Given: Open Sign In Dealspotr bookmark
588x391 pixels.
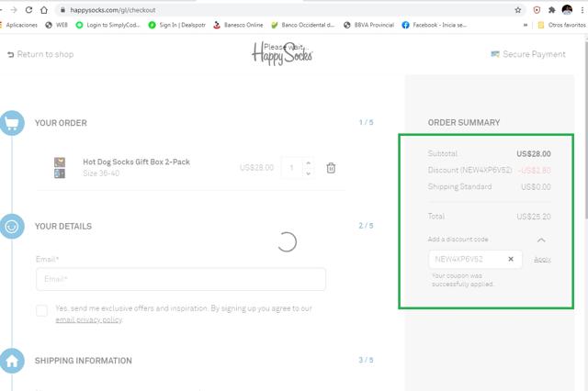Looking at the screenshot, I should tap(177, 25).
